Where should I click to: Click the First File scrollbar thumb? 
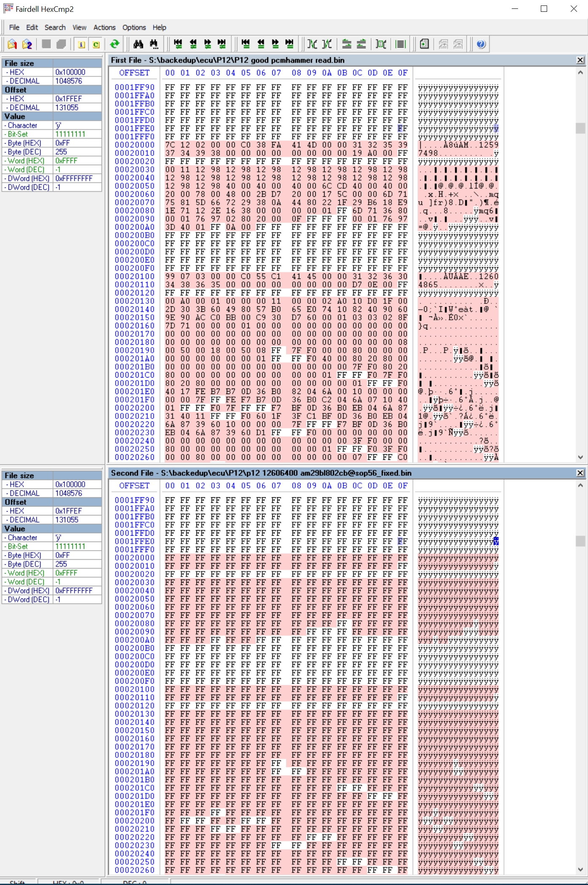(x=580, y=128)
